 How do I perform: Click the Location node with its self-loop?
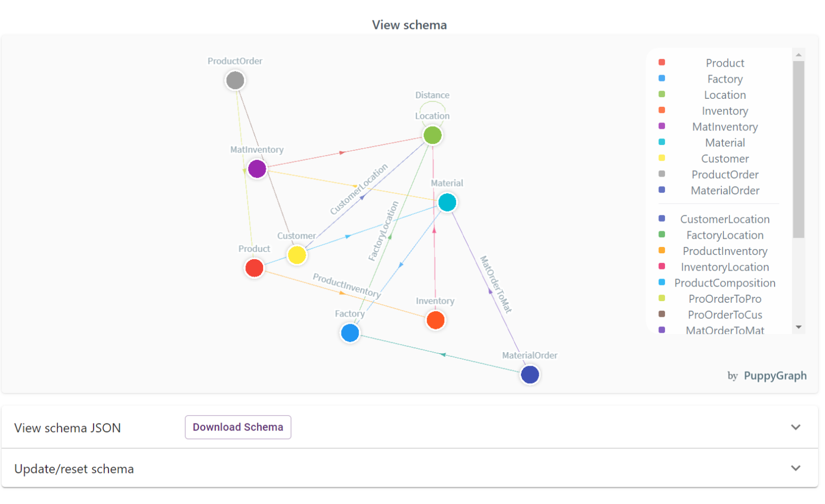click(x=432, y=135)
